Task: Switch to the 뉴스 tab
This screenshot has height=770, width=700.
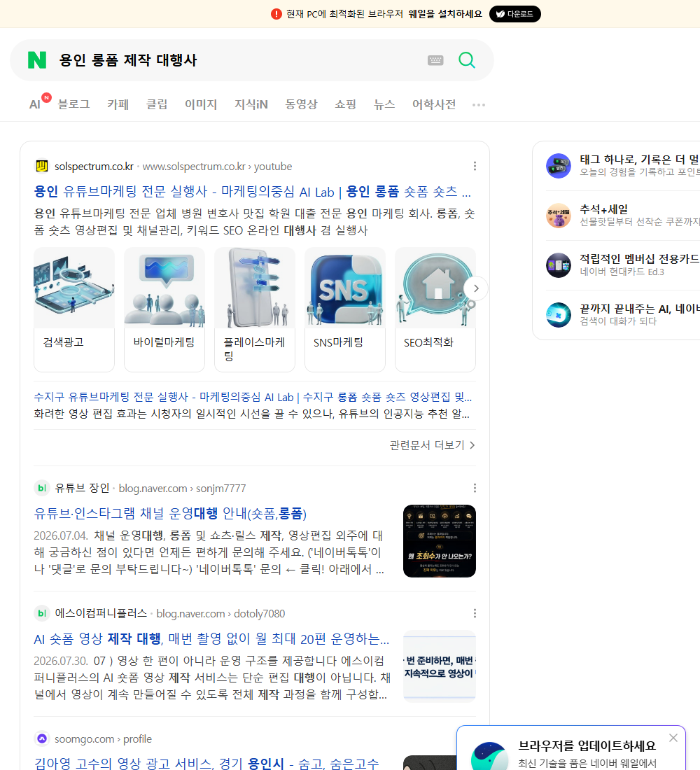Action: pos(384,104)
